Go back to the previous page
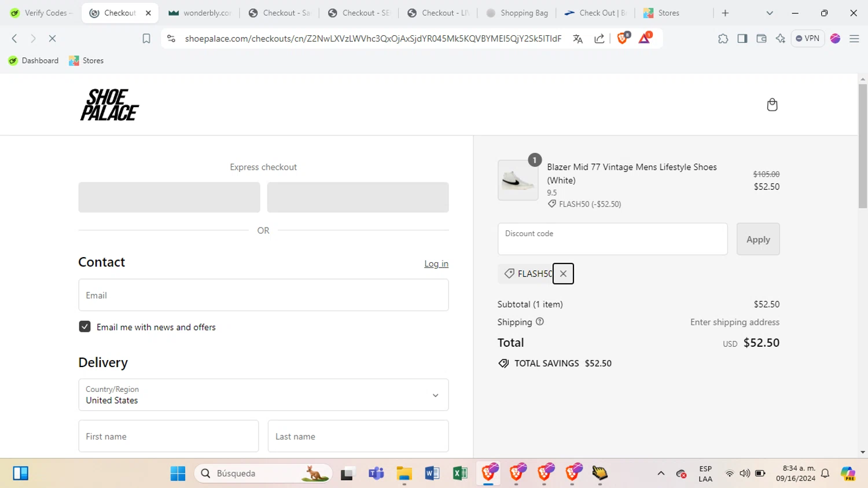Screen dimensions: 868x488 click(x=14, y=38)
